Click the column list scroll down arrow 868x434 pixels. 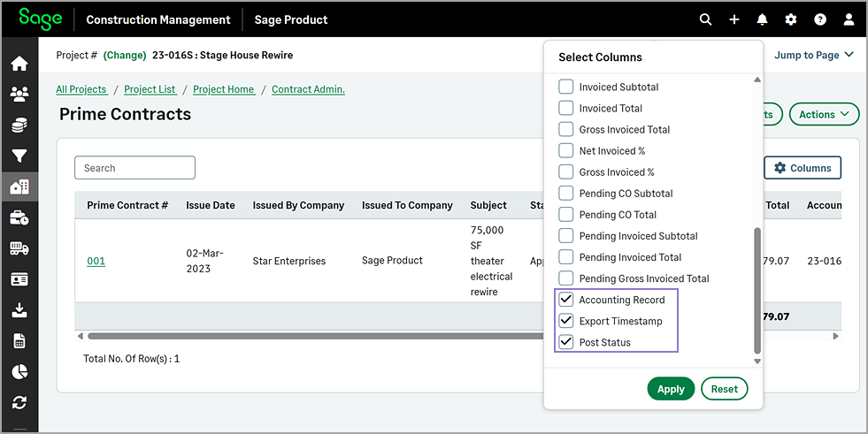[757, 362]
